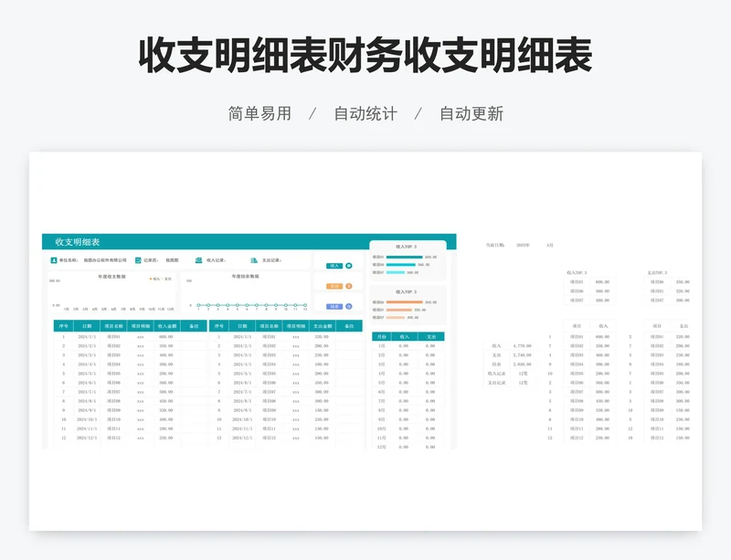This screenshot has height=560, width=731.
Task: Click the company name 我图办公软件有限公司
Action: 105,260
